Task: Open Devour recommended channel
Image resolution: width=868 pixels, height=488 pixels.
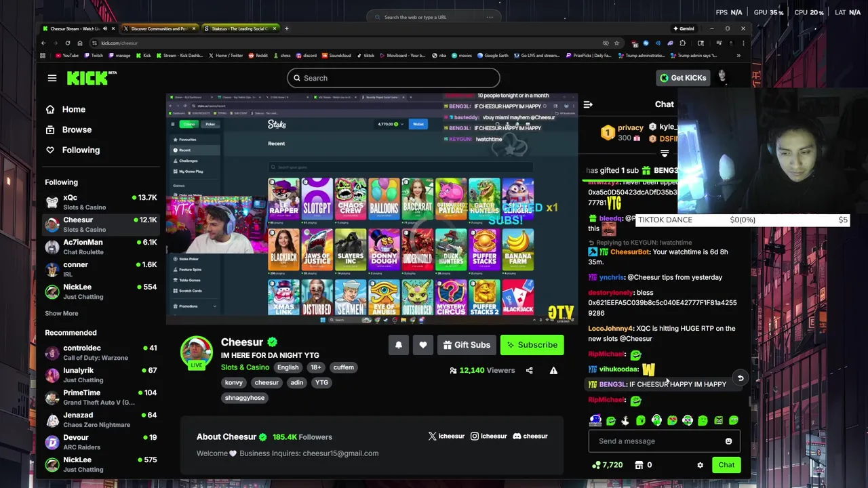Action: [x=101, y=442]
